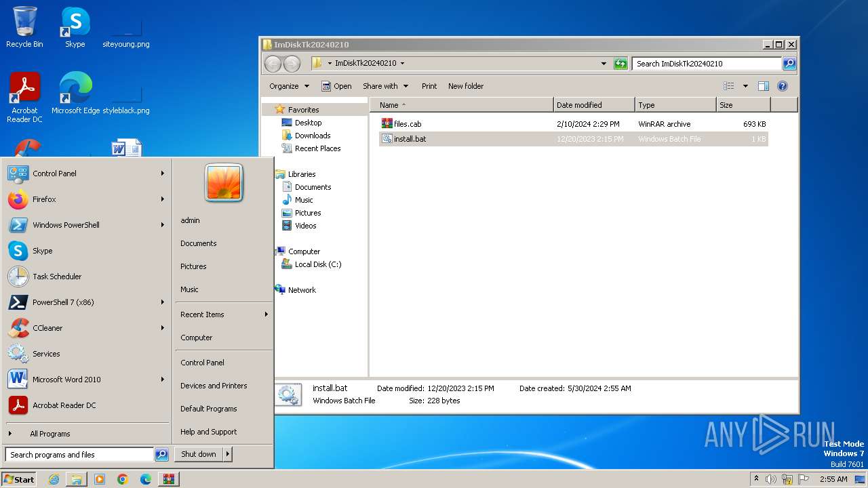868x488 pixels.
Task: Expand the Recent Items submenu arrow
Action: (x=267, y=314)
